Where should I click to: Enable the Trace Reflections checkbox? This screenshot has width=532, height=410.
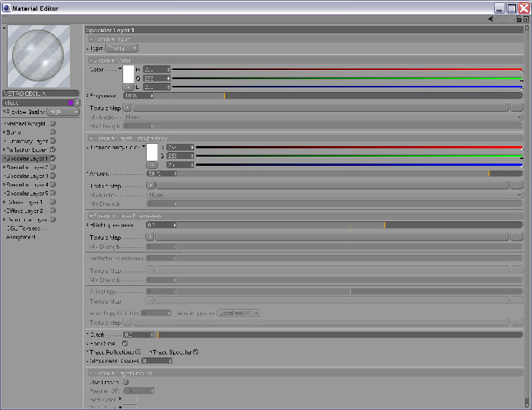coord(138,352)
